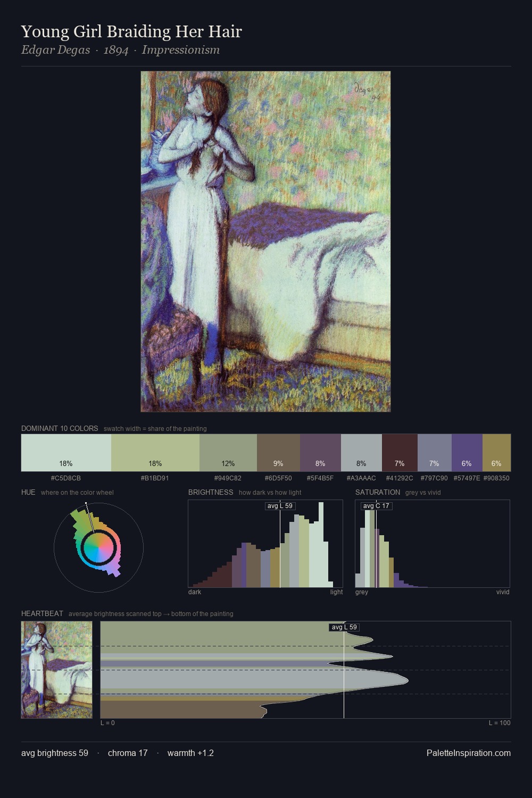Click the 'light' brightness axis label
532x798 pixels.
pyautogui.click(x=337, y=592)
